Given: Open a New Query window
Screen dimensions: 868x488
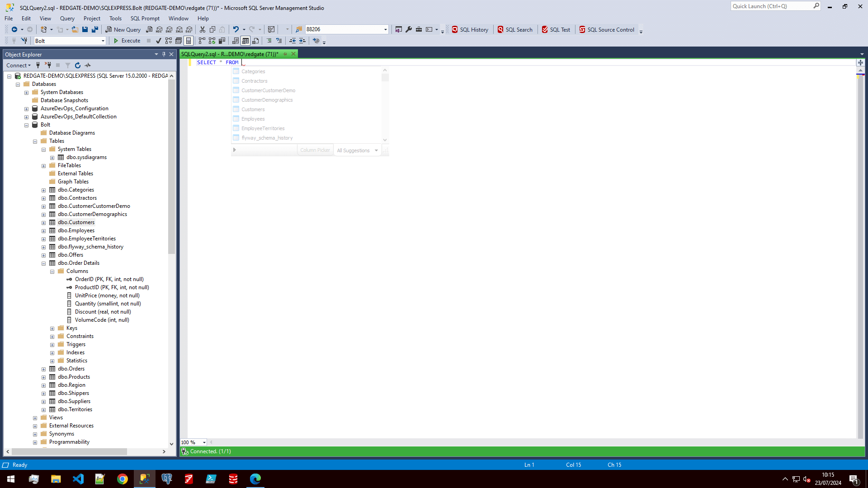Looking at the screenshot, I should click(123, 29).
